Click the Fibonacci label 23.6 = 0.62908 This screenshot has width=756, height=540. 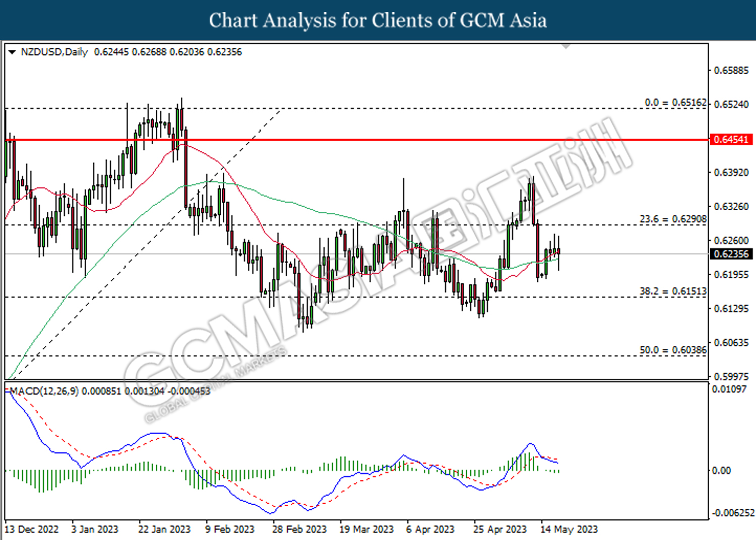click(x=673, y=219)
